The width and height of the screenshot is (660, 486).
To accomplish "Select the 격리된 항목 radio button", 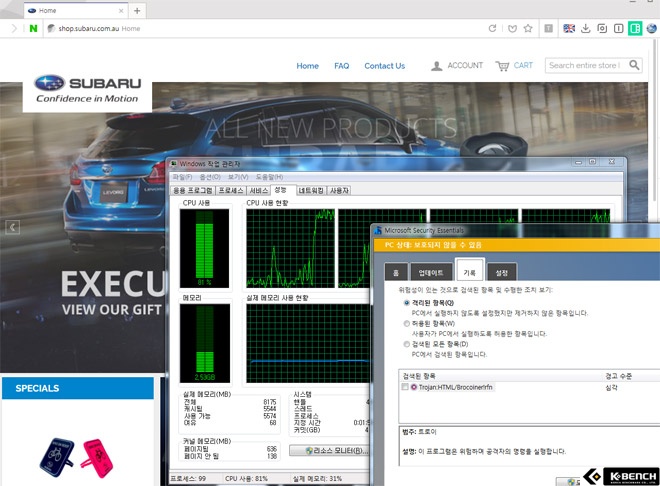I will point(407,303).
